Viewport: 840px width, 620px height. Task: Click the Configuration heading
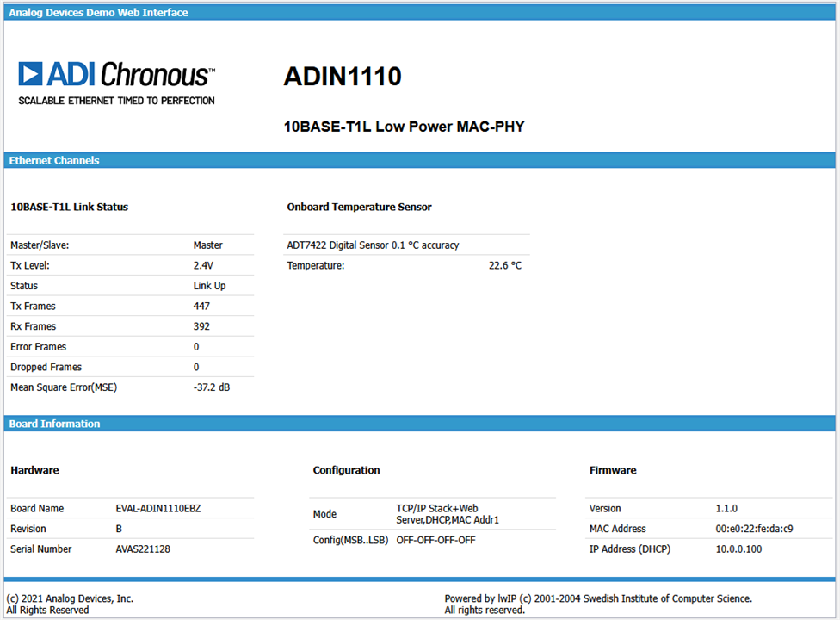pyautogui.click(x=347, y=470)
